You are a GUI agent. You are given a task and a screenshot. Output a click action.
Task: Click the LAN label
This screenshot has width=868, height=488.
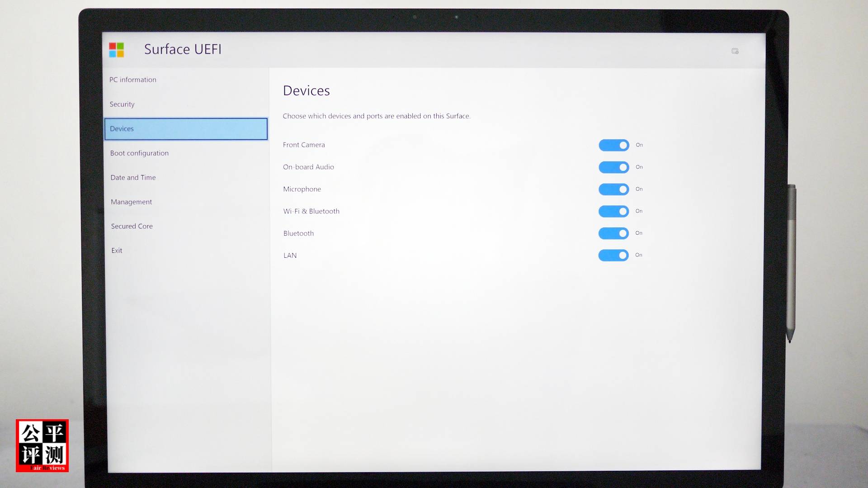click(290, 256)
